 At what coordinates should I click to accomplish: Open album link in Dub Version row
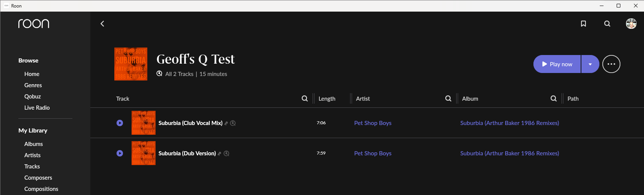510,153
